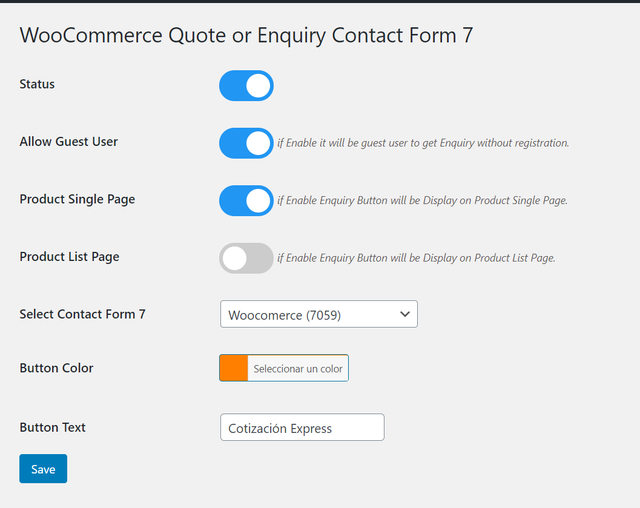The width and height of the screenshot is (640, 508).
Task: Click the Seleccionar un color button
Action: (298, 368)
